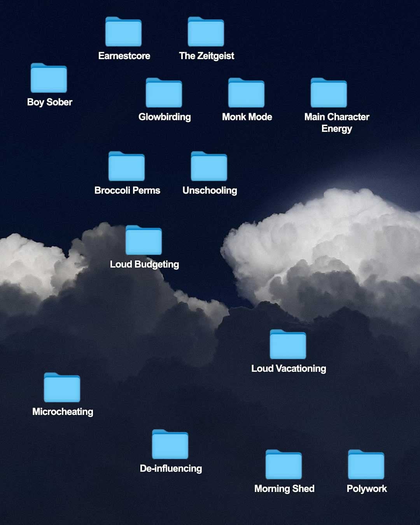Click the "Microcheating" folder name
This screenshot has width=420, height=525.
pos(63,412)
